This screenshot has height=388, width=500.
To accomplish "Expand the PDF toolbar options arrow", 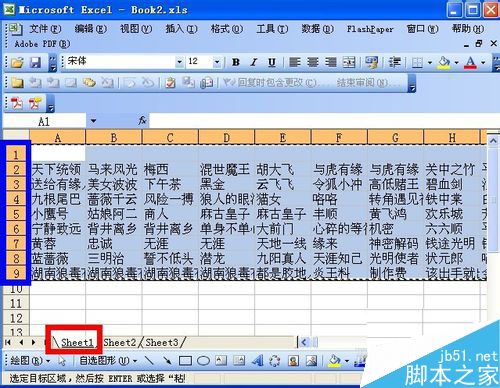I will click(x=51, y=104).
